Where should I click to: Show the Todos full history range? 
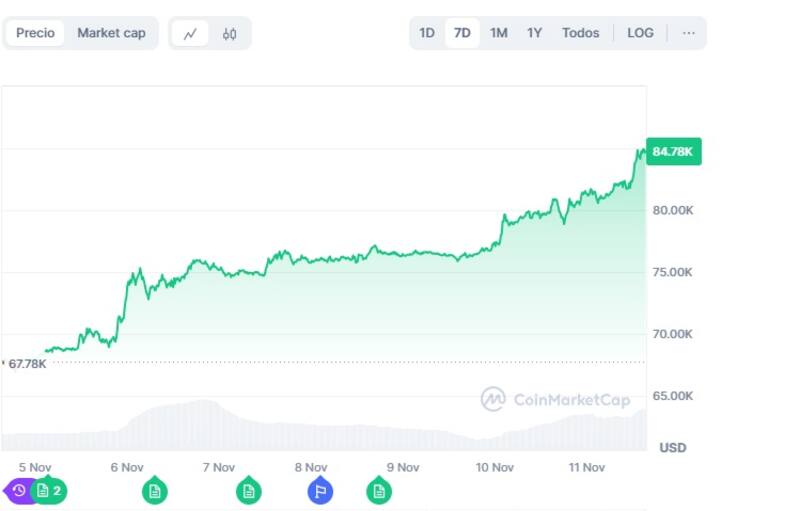tap(580, 33)
